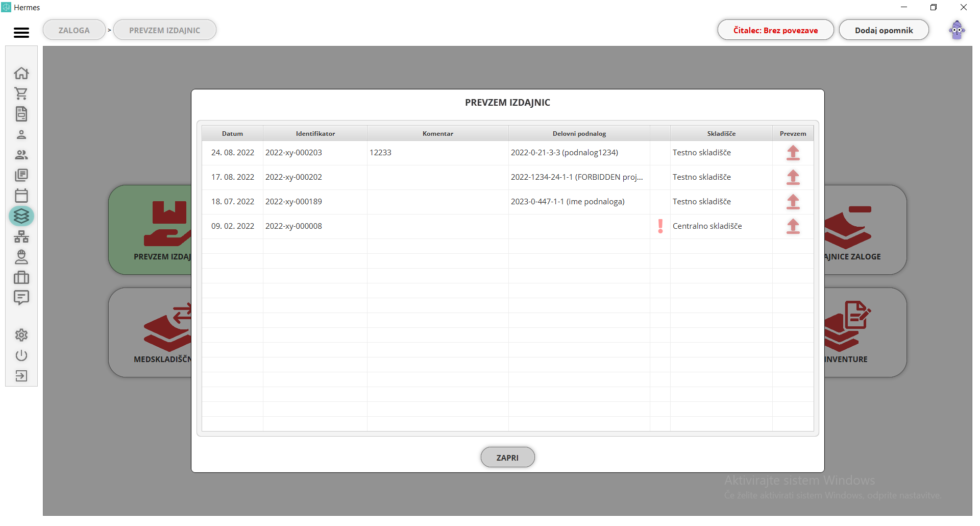Click upload arrow for 2022-xy-000202
980x526 pixels.
click(x=793, y=177)
